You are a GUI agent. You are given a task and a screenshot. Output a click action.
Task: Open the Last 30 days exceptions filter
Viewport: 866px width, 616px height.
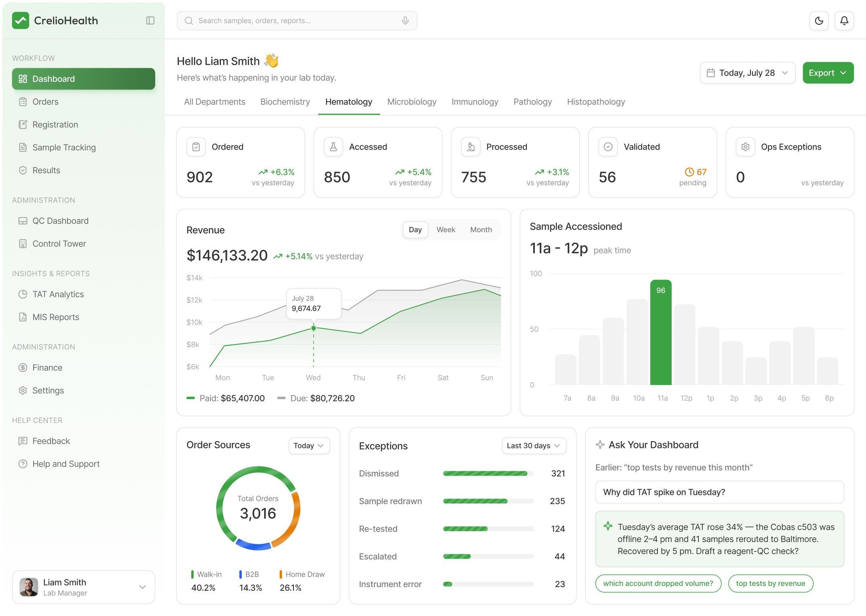point(534,446)
